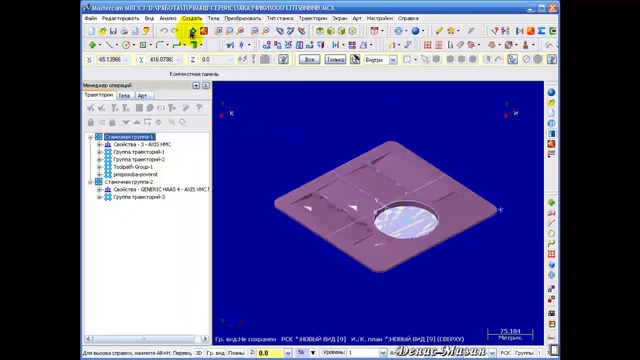The image size is (640, 360).
Task: Click the Create point green plus tool
Action: coord(92,45)
